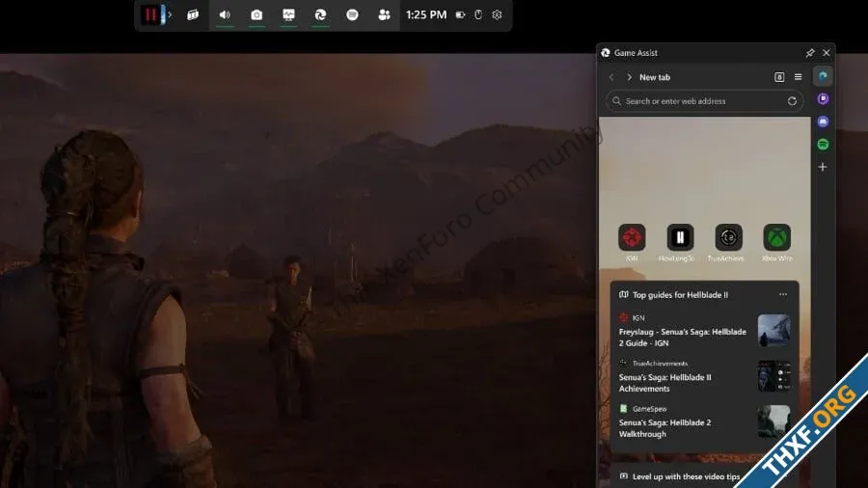Pin the Game Assist window
This screenshot has height=488, width=868.
coord(810,53)
